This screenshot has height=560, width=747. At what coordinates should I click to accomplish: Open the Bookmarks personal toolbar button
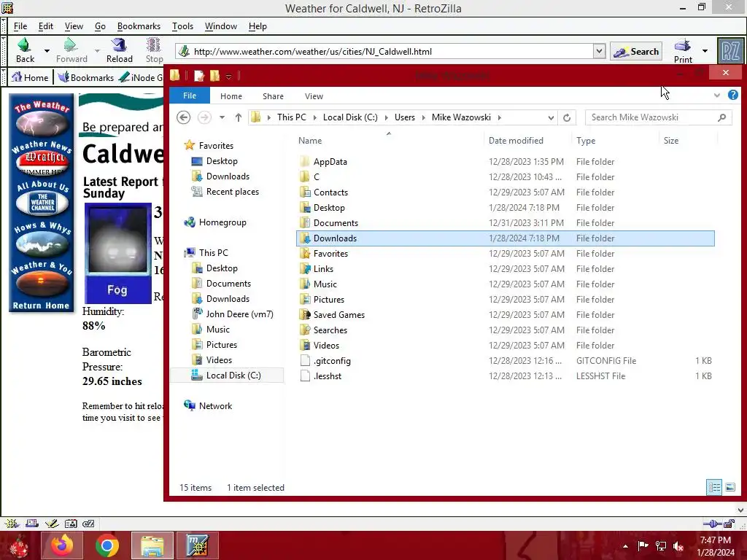pyautogui.click(x=86, y=77)
